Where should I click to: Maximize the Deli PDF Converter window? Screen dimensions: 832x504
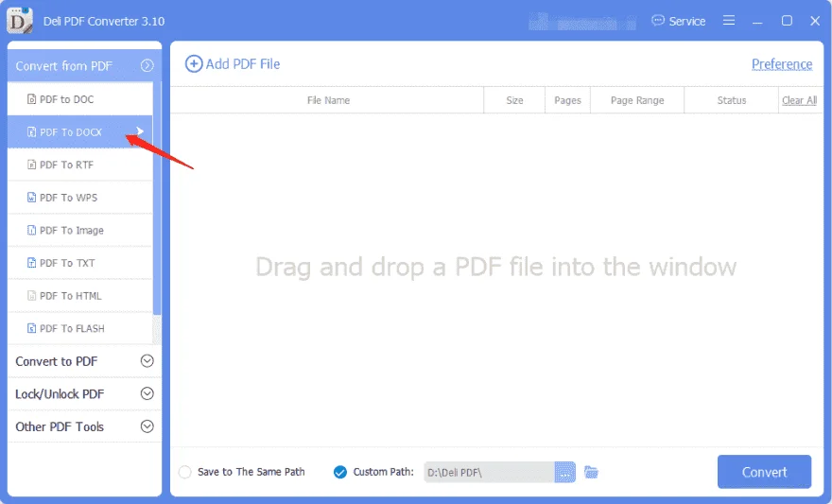click(787, 20)
